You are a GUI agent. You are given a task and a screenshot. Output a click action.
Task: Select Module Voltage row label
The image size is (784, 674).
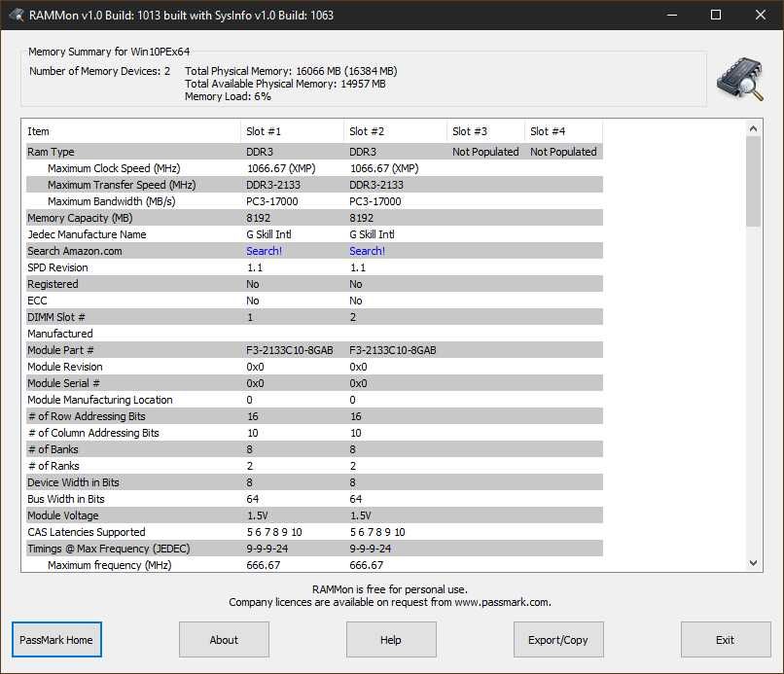tap(63, 515)
